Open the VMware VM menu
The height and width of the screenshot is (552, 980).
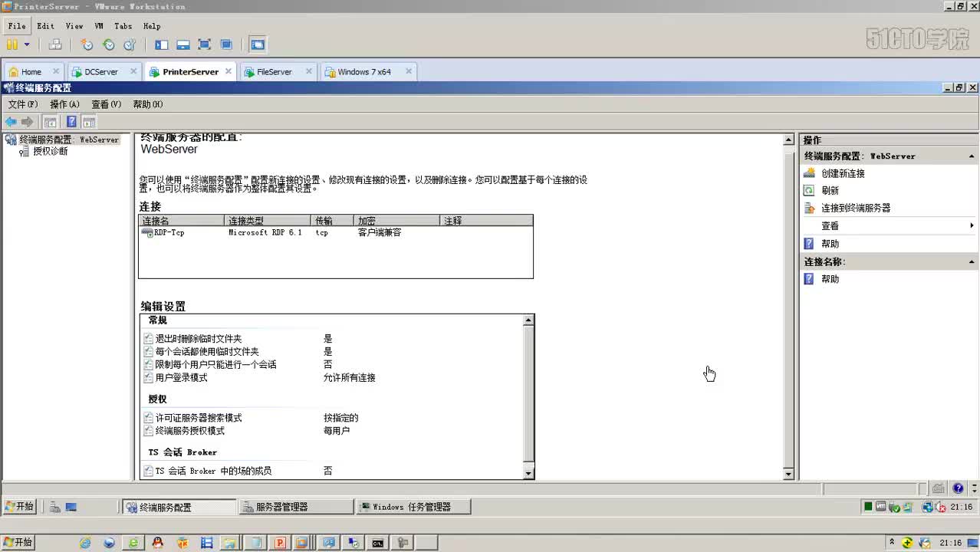point(99,26)
